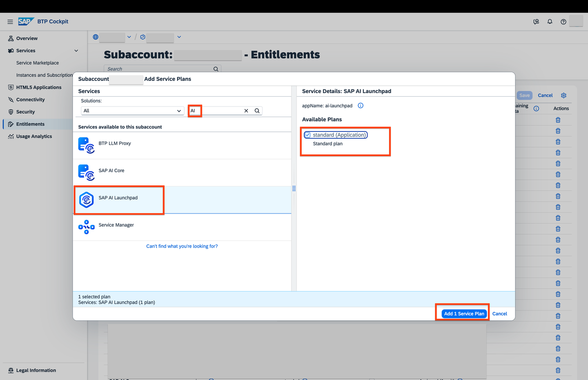Select the BTP LLM Proxy service row
588x380 pixels.
click(182, 145)
